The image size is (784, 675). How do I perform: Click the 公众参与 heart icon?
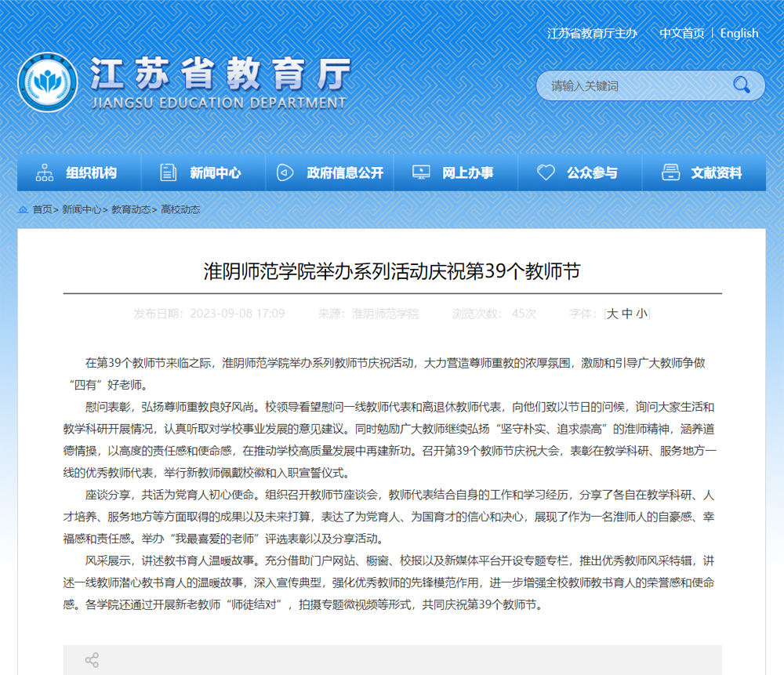click(x=546, y=172)
